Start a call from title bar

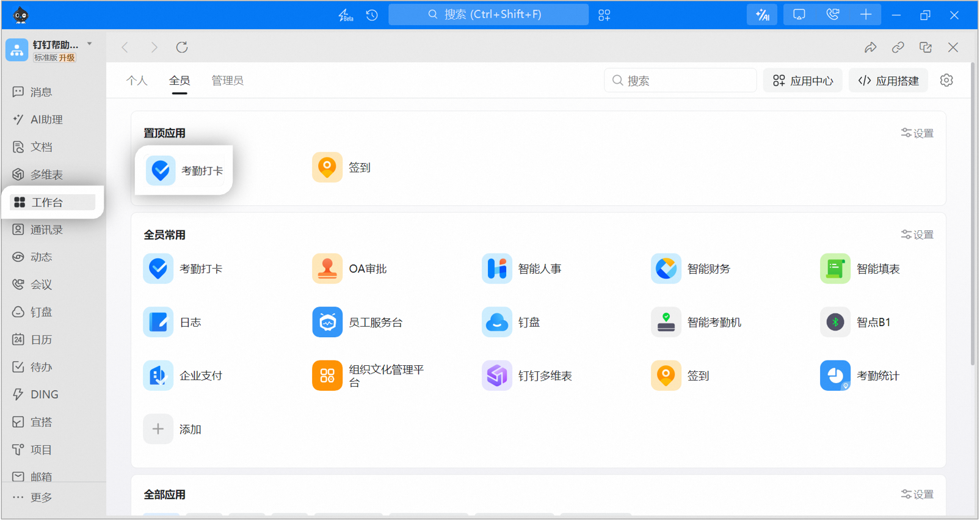tap(833, 15)
